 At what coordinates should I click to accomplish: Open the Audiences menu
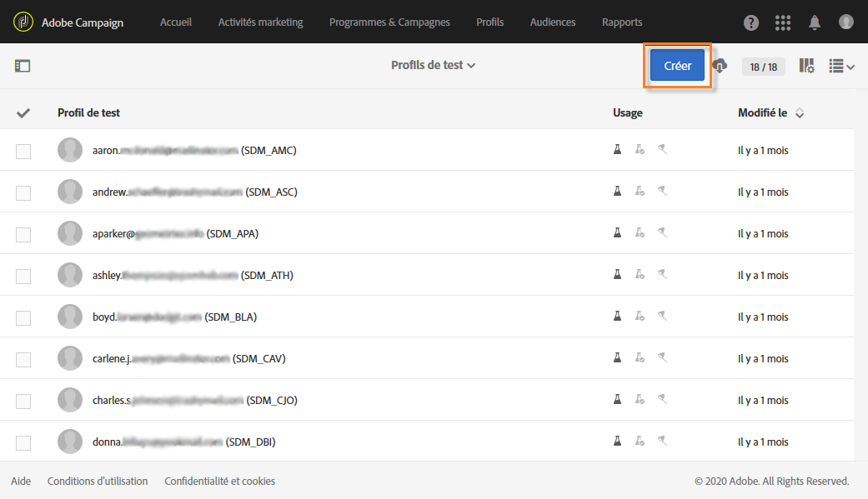553,22
